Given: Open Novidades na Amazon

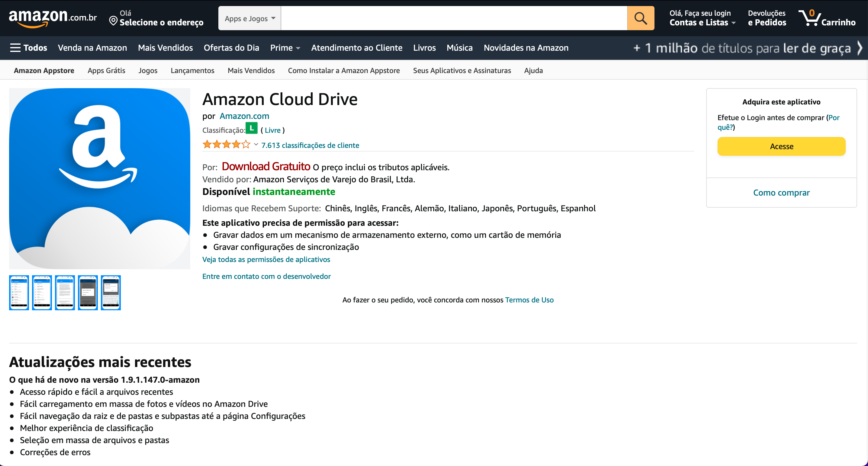Looking at the screenshot, I should click(526, 48).
